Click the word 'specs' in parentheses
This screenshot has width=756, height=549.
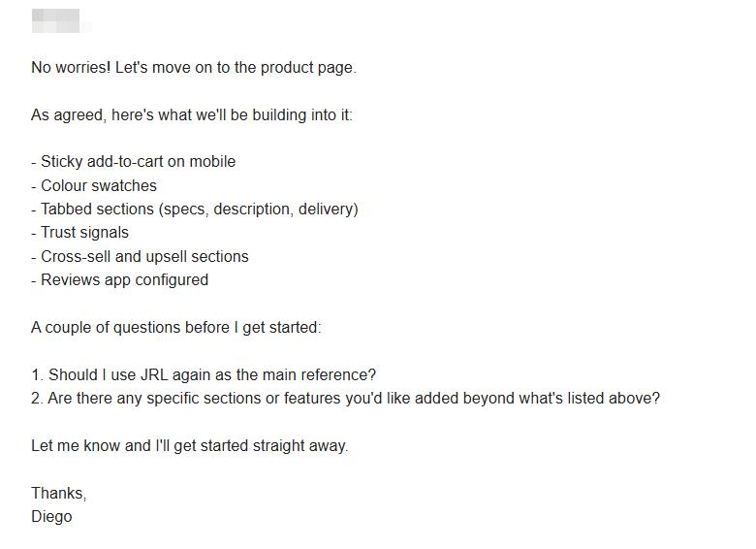[x=184, y=210]
